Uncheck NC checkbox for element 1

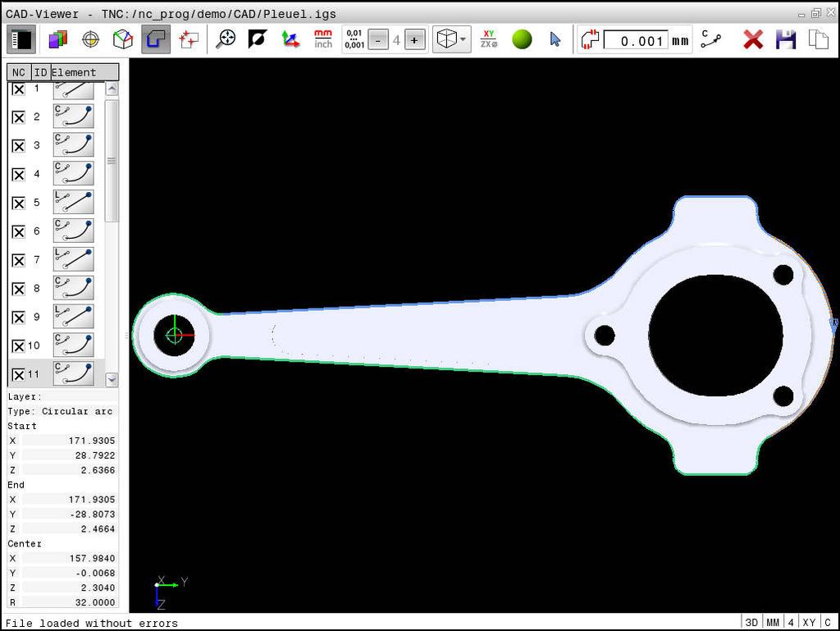point(18,89)
